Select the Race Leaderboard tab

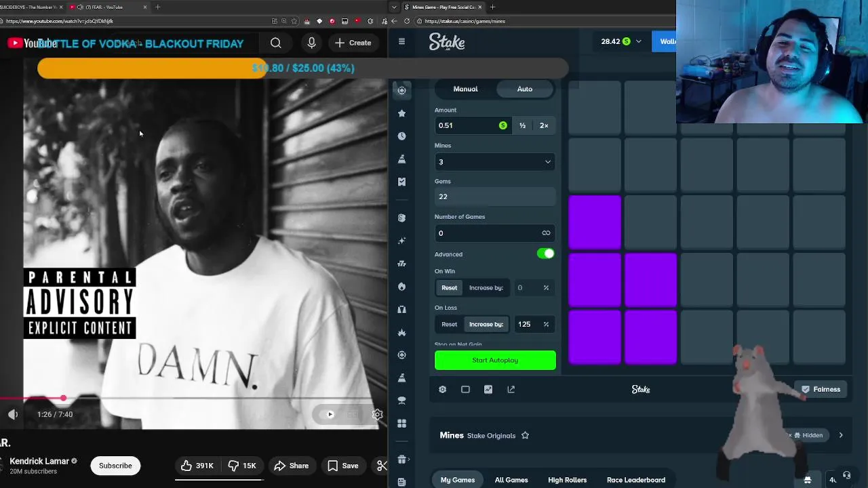point(636,480)
